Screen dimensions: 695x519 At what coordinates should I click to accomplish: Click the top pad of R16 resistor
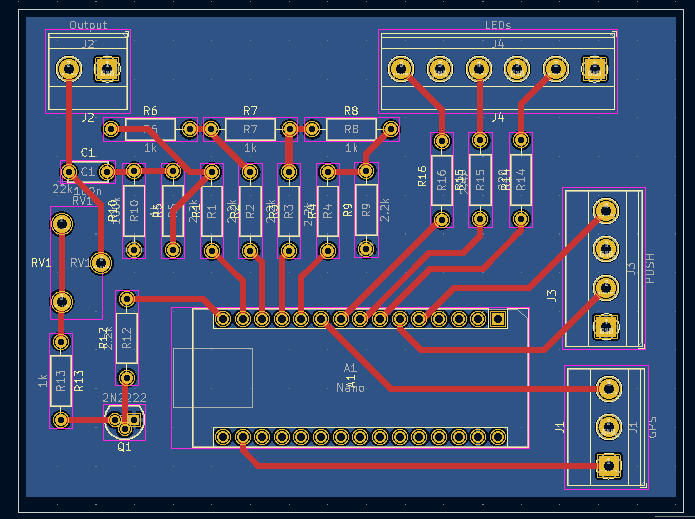(442, 141)
